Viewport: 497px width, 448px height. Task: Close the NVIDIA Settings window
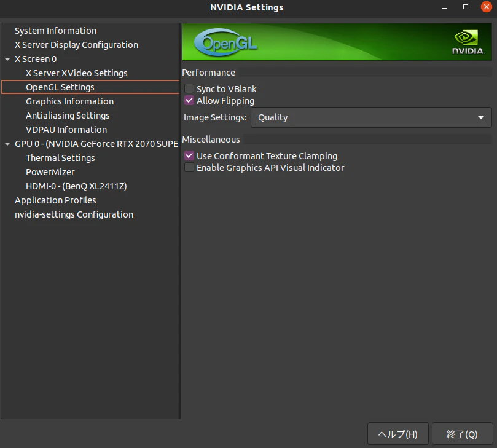[x=486, y=7]
